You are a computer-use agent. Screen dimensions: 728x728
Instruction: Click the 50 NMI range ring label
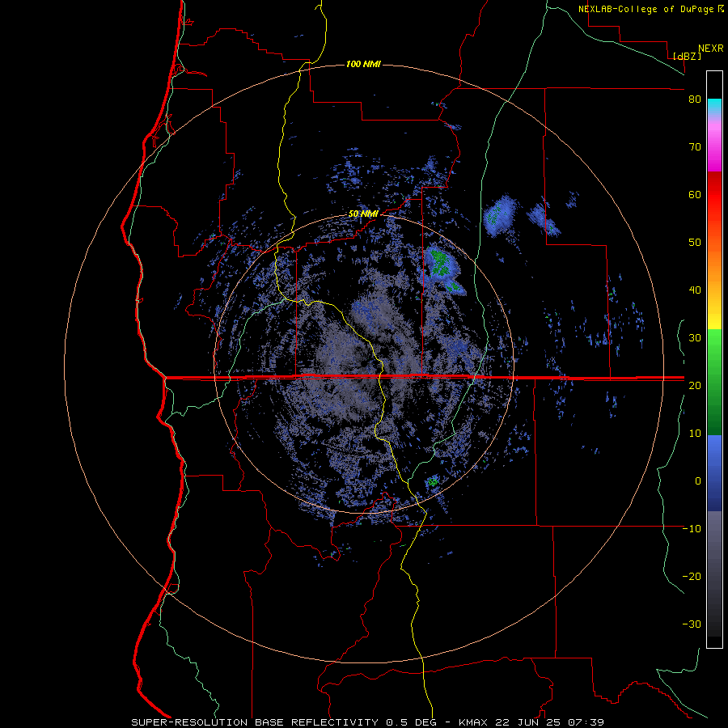point(363,214)
